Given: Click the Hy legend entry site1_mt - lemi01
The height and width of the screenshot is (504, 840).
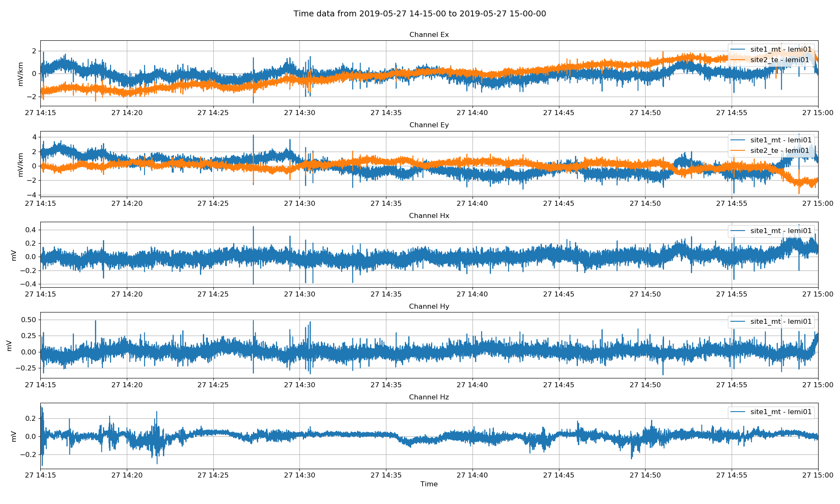Looking at the screenshot, I should [781, 322].
